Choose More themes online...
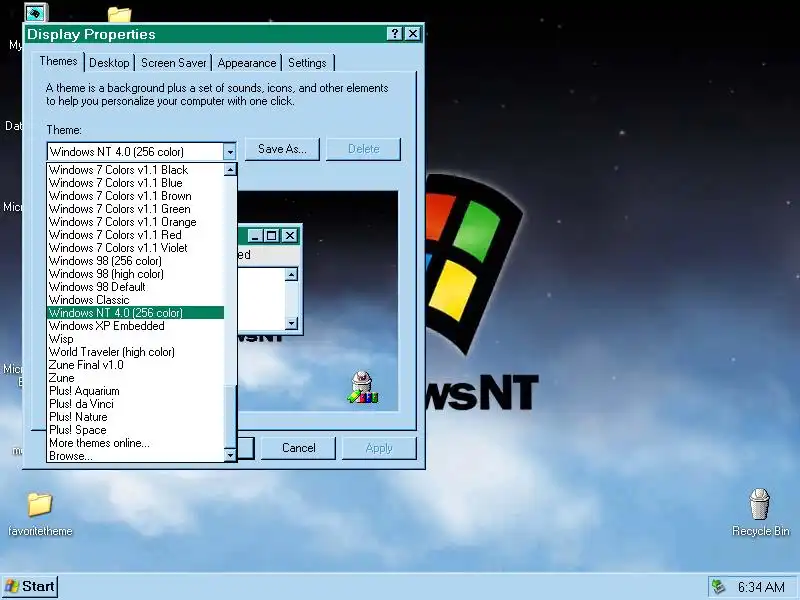This screenshot has width=800, height=600. (135, 443)
